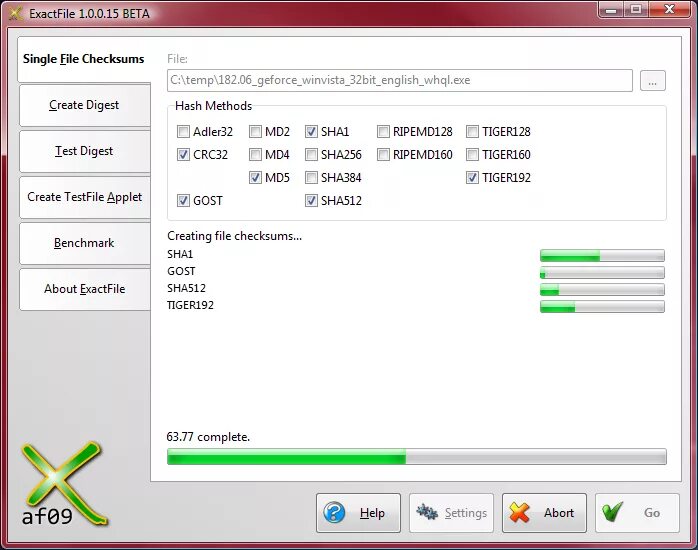Toggle the MD5 checkbox off
The image size is (698, 550).
[255, 178]
